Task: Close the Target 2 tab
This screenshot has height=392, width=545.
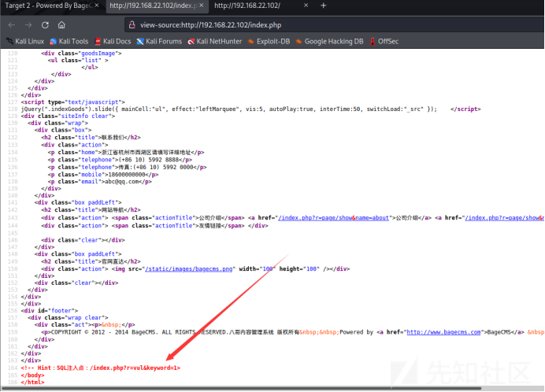Action: pos(97,6)
